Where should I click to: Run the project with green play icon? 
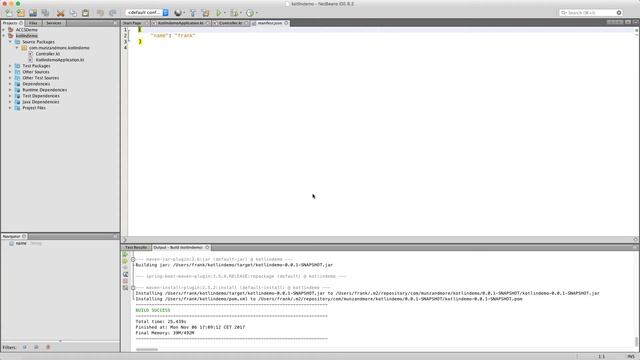(x=219, y=13)
